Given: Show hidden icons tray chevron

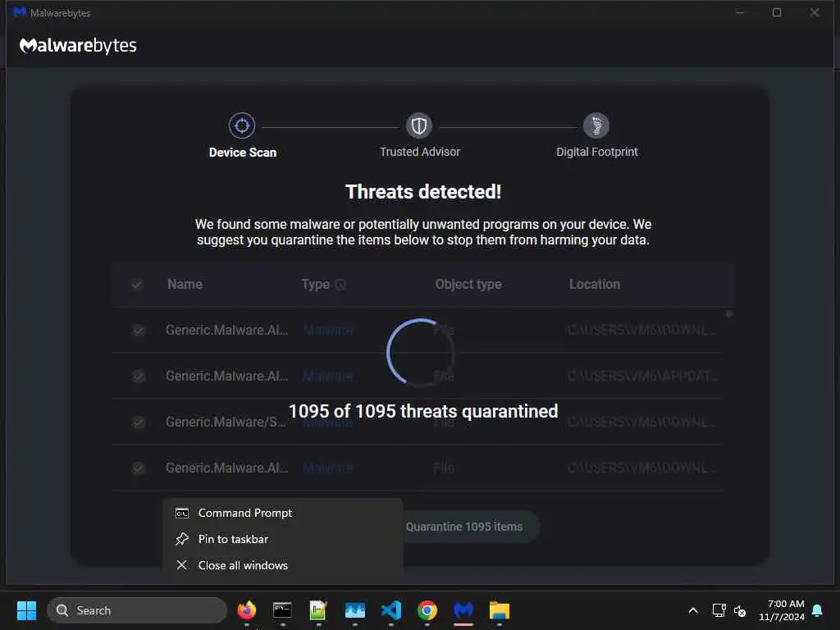Looking at the screenshot, I should point(692,610).
